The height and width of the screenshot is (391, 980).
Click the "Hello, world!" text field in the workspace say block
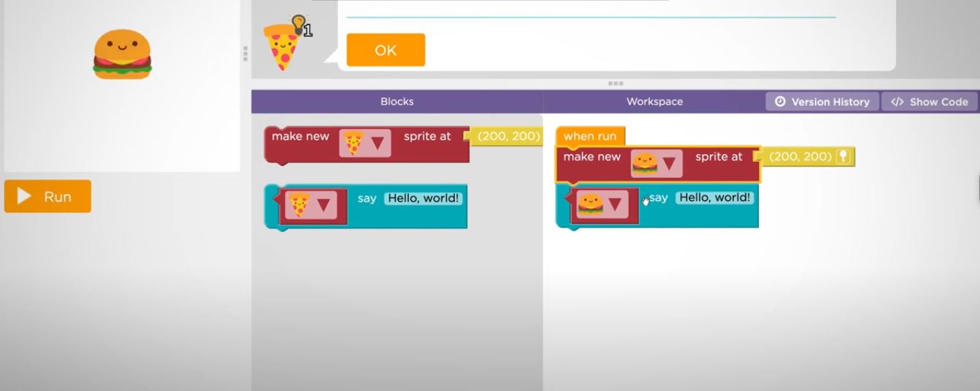[714, 198]
